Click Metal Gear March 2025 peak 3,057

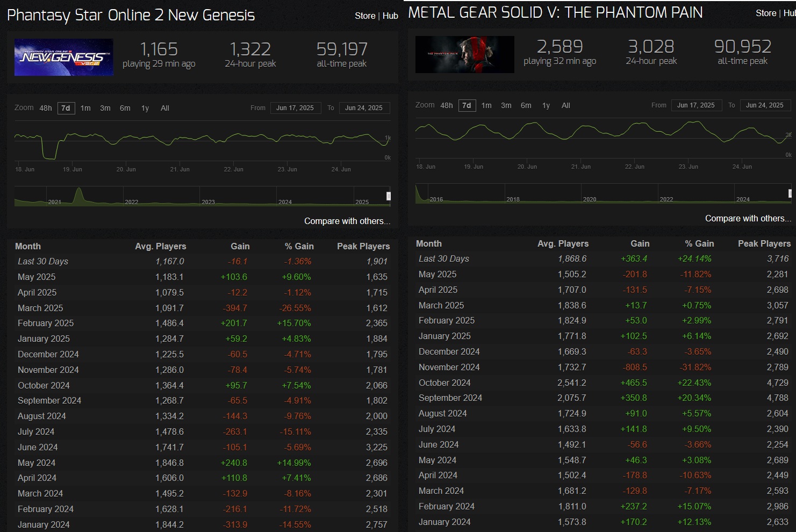(x=778, y=305)
